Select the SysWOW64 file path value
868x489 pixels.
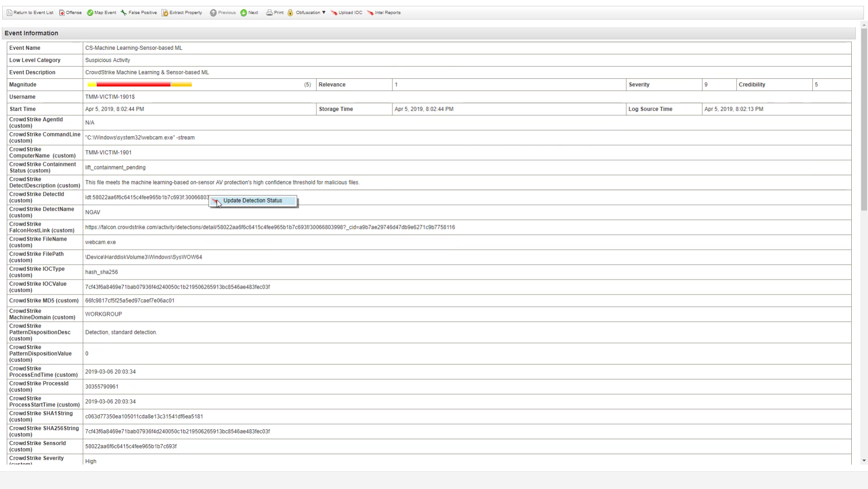pos(143,257)
